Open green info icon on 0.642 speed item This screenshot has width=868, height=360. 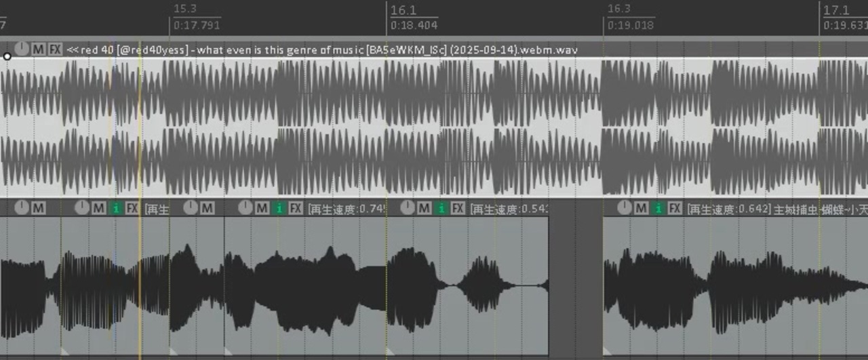(658, 208)
